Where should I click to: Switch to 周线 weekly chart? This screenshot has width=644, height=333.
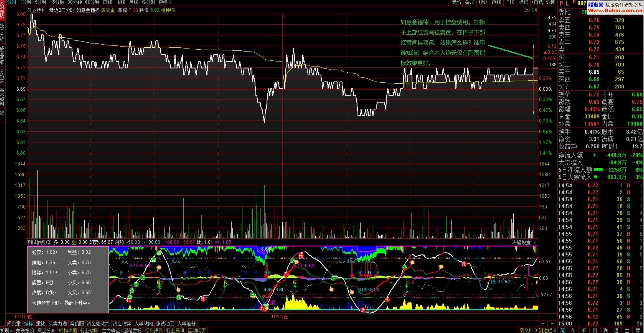(120, 2)
